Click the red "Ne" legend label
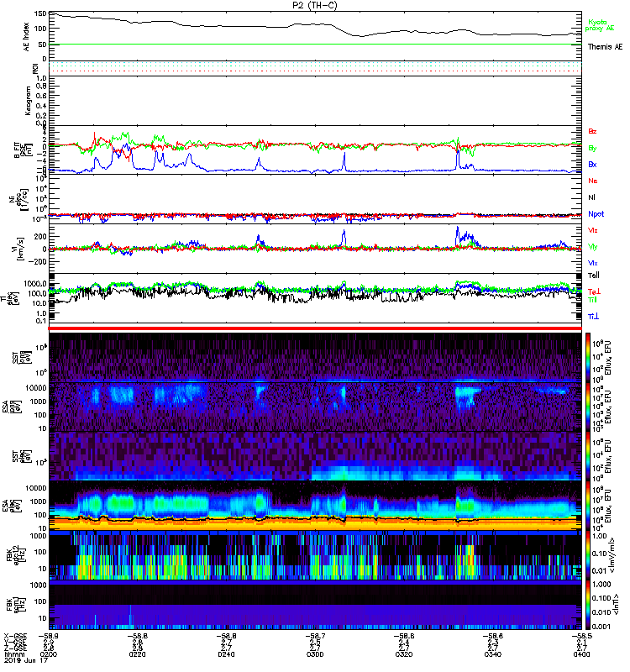Screen dimensions: 630x672 [x=593, y=181]
